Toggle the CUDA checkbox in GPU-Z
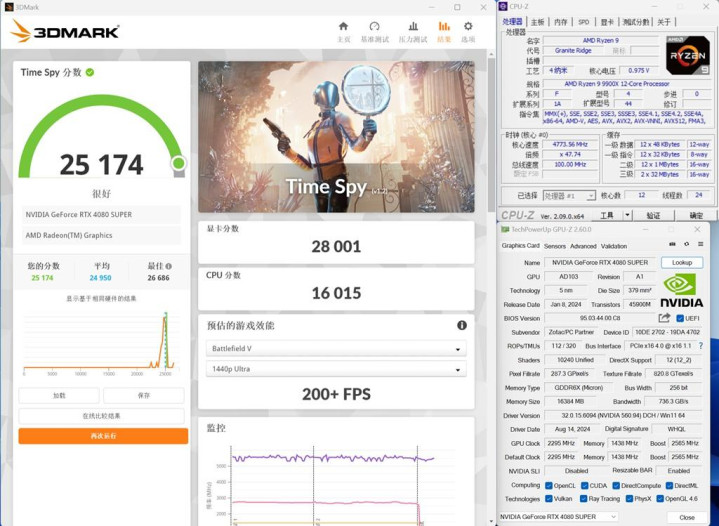Image resolution: width=719 pixels, height=526 pixels. tap(584, 485)
